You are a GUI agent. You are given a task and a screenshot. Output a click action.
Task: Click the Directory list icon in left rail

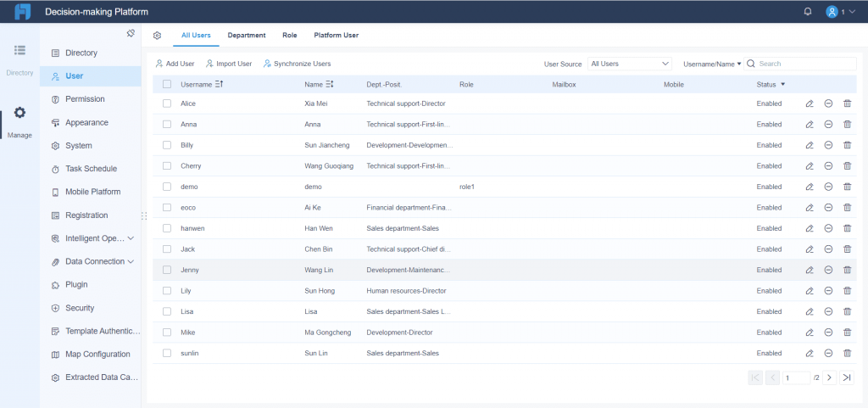(20, 50)
